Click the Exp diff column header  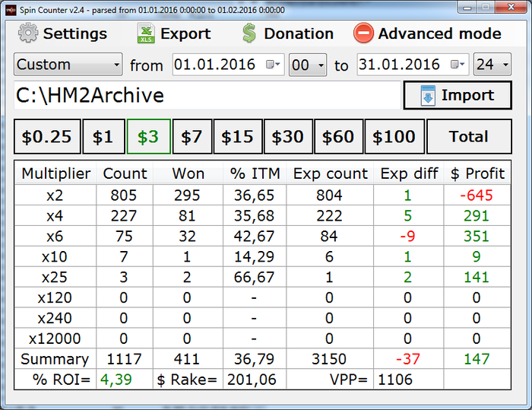pyautogui.click(x=409, y=173)
